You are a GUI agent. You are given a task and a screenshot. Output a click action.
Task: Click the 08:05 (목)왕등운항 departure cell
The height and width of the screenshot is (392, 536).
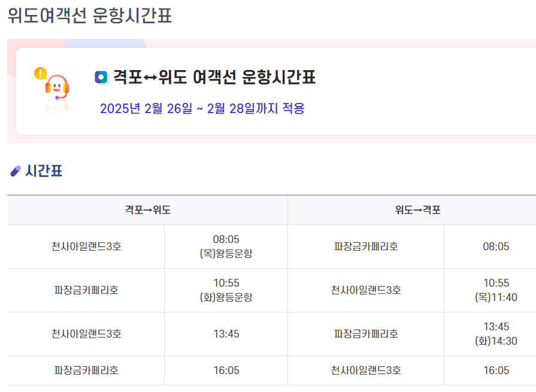point(226,247)
